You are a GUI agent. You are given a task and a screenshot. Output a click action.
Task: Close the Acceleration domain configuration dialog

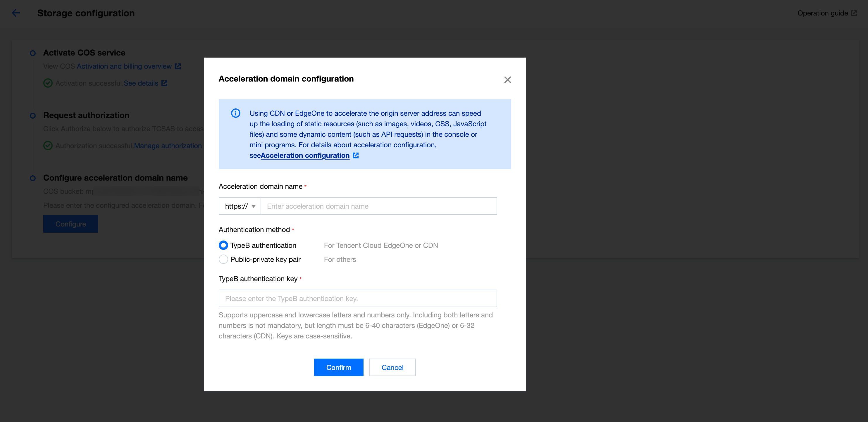[507, 80]
